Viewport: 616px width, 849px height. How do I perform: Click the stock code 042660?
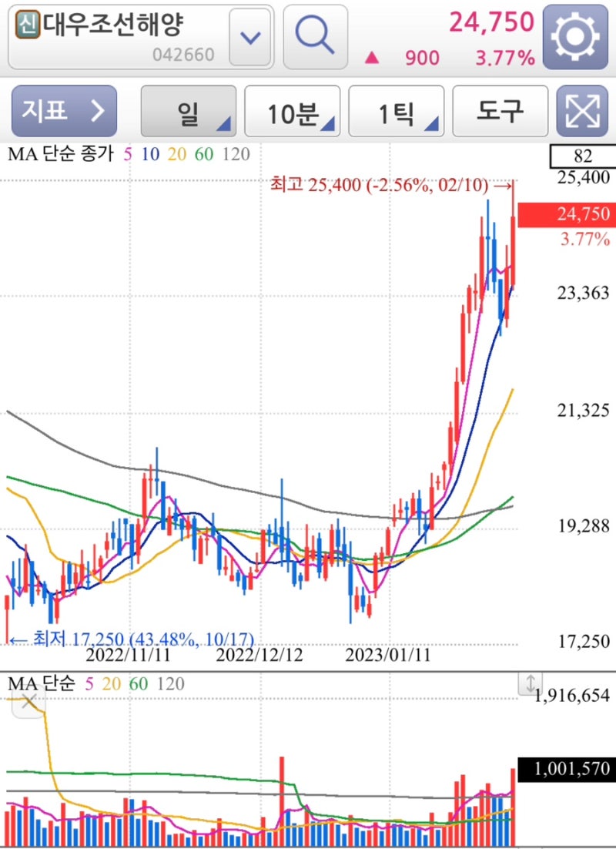[x=183, y=55]
